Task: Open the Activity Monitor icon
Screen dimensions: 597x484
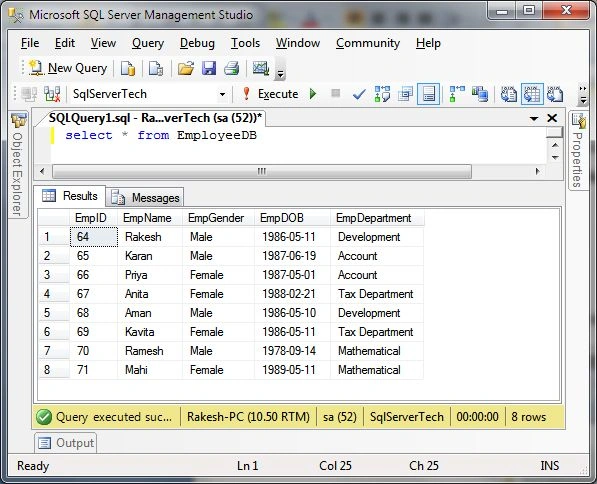Action: [261, 69]
